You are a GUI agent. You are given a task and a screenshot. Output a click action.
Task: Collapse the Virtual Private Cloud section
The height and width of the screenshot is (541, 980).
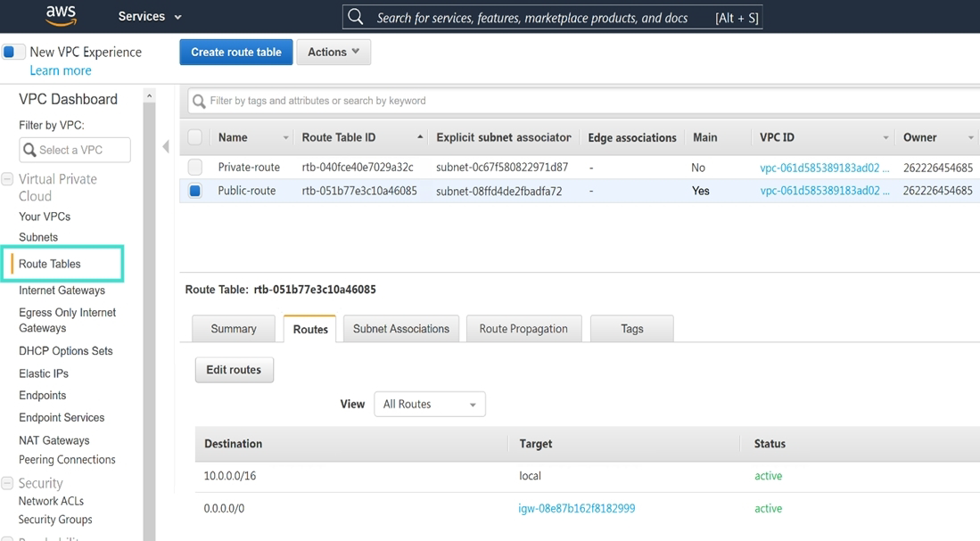7,179
